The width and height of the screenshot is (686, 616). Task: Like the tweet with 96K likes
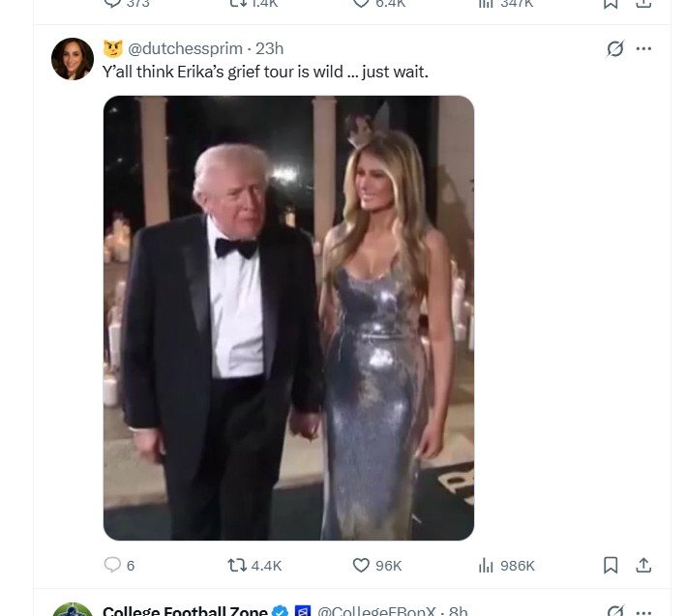coord(361,565)
